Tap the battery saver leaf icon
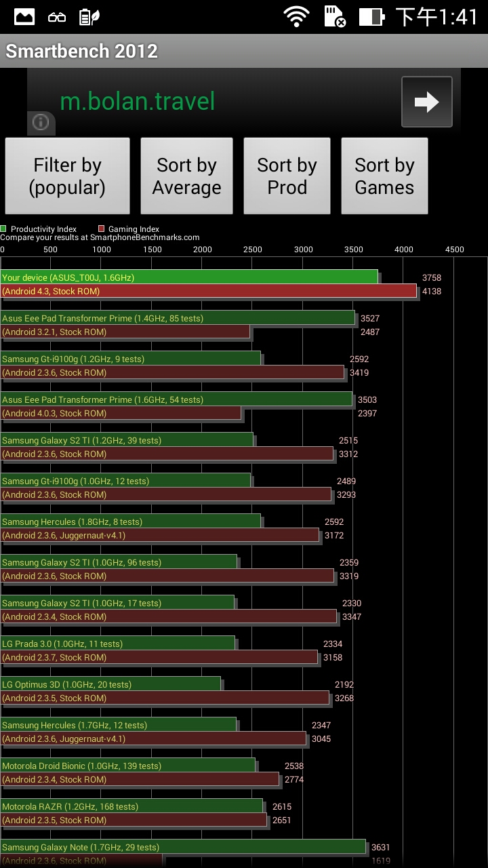The image size is (488, 868). [x=89, y=17]
